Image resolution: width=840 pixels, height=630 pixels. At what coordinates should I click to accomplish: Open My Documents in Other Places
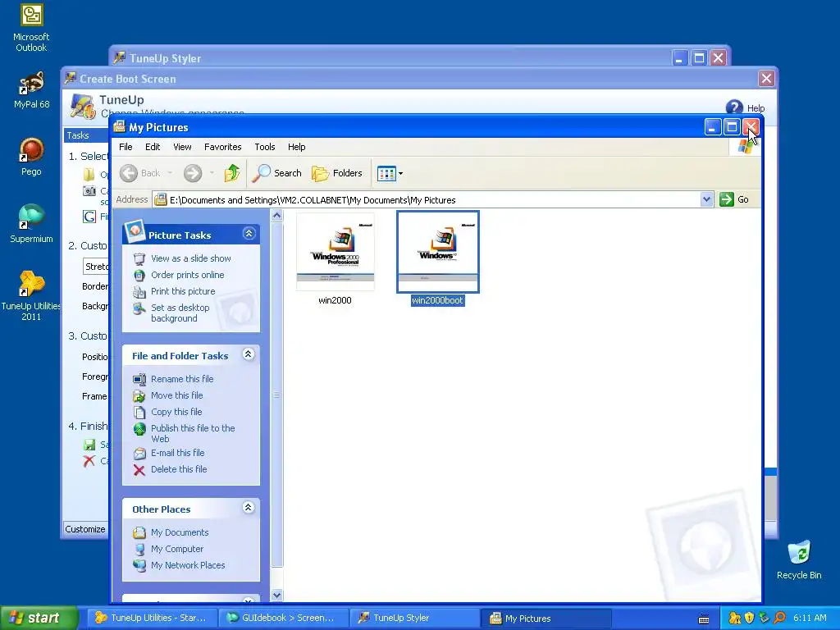tap(180, 532)
